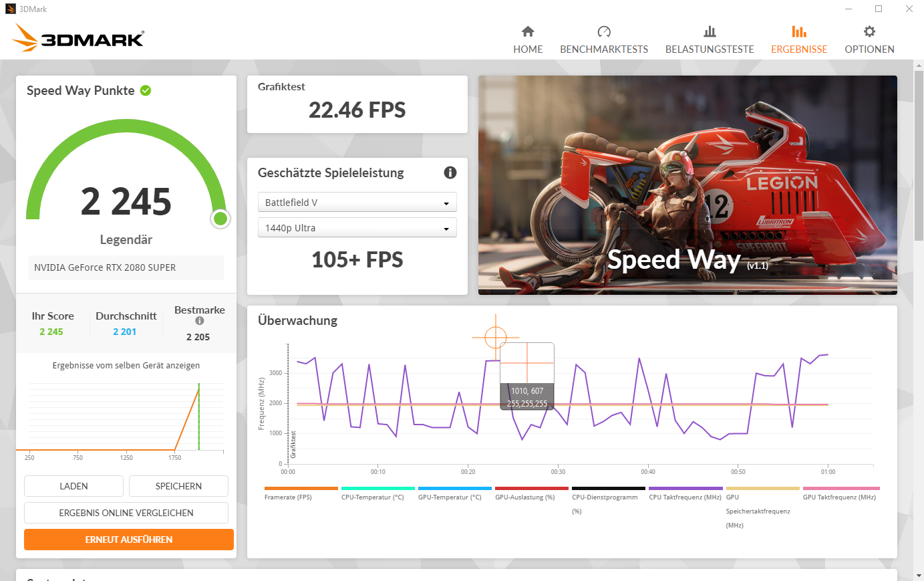Image resolution: width=924 pixels, height=581 pixels.
Task: Click the Optionen gear icon
Action: tap(869, 31)
